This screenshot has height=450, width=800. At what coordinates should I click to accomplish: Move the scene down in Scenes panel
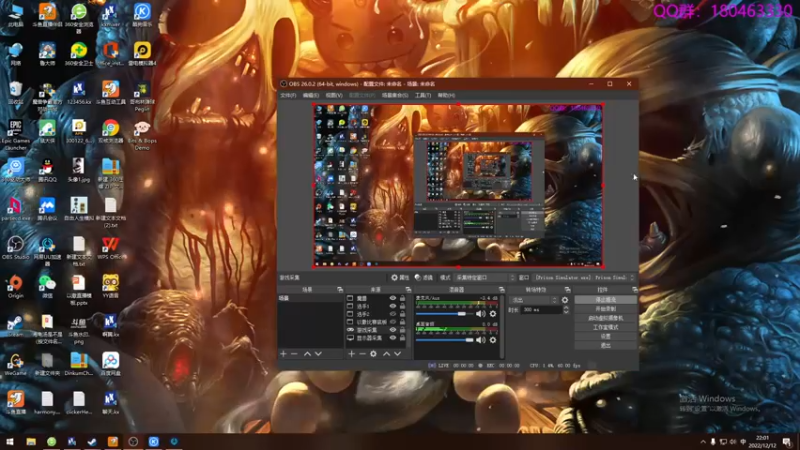click(318, 354)
